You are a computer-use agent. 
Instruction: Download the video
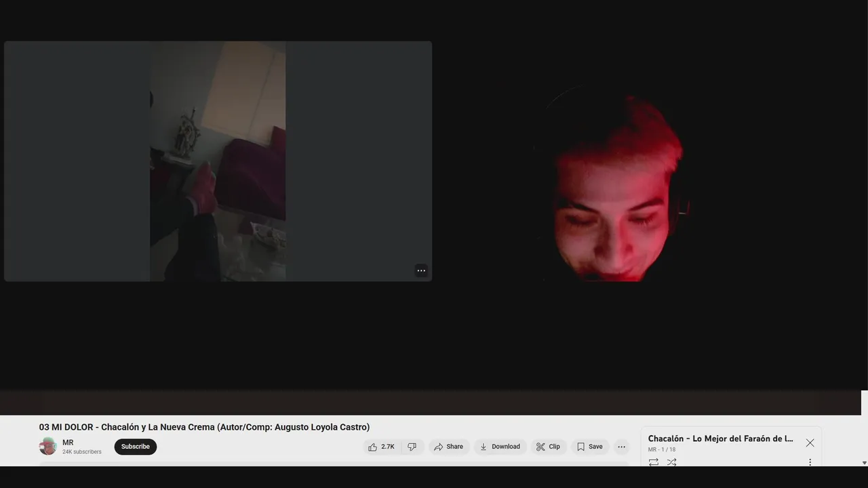point(500,447)
